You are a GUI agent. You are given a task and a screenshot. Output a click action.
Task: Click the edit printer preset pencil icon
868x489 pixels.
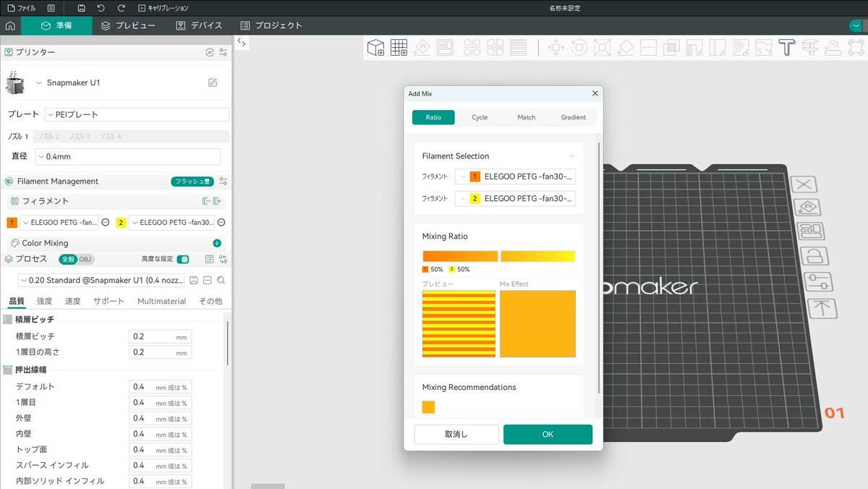[x=213, y=82]
